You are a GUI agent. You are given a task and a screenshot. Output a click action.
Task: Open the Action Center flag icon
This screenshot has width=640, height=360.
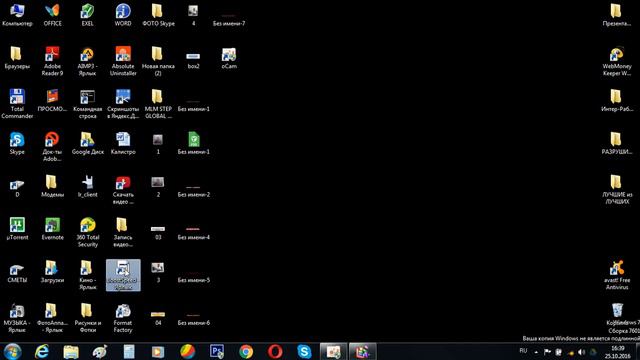click(547, 352)
